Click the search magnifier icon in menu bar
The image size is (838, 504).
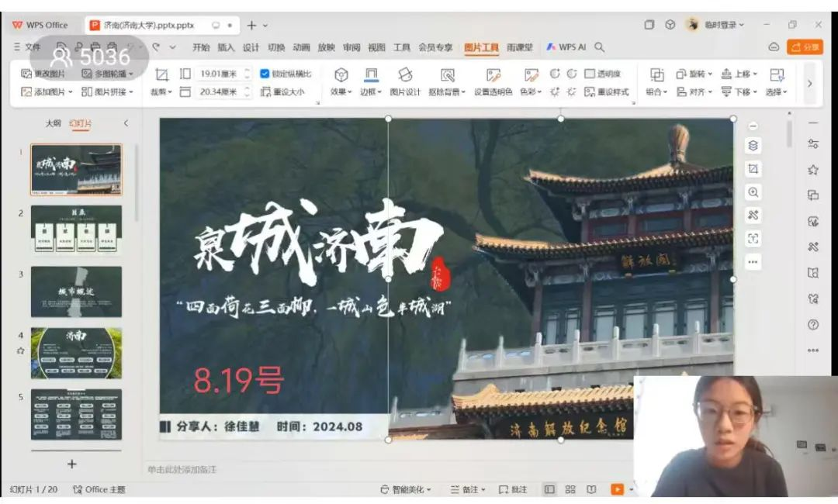600,47
